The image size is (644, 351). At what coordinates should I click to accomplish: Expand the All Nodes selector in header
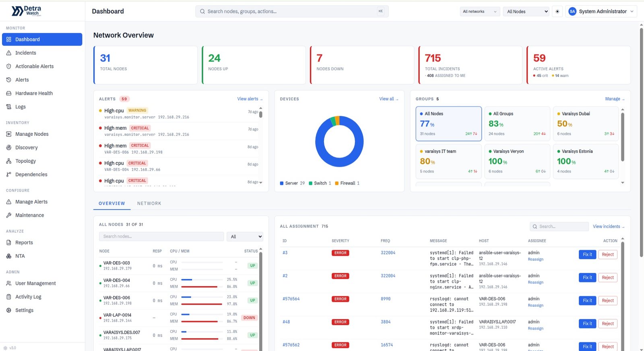(x=526, y=11)
